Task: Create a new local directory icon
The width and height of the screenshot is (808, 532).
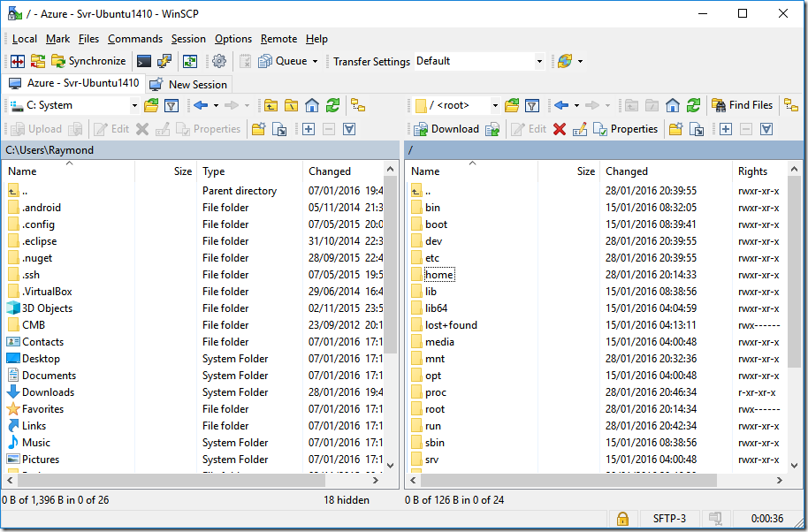Action: point(259,129)
